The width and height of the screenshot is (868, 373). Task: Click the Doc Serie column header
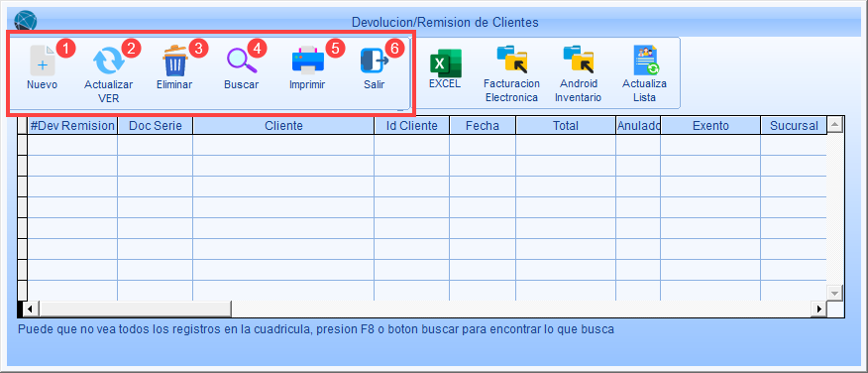(x=155, y=126)
